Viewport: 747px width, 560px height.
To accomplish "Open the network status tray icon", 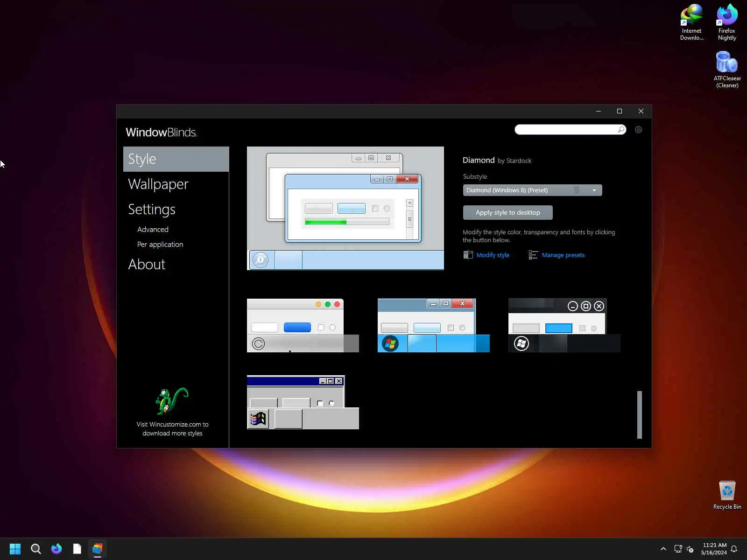I will 678,549.
